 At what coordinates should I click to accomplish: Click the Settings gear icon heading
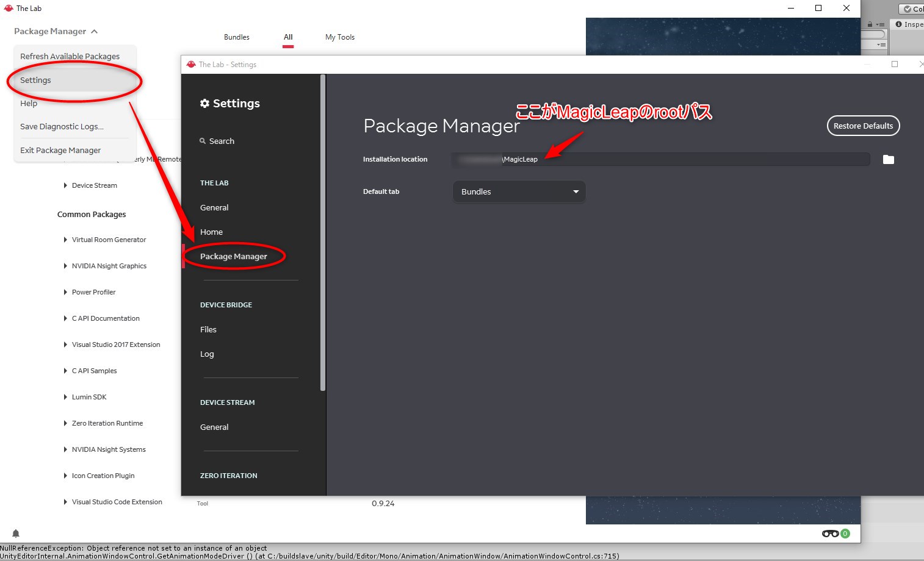[204, 103]
